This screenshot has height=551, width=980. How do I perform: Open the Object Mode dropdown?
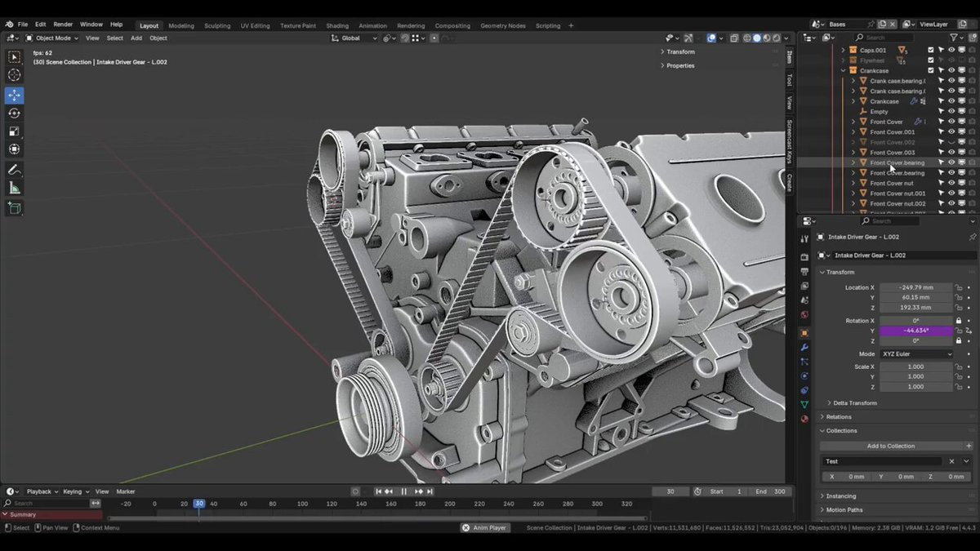[x=51, y=38]
